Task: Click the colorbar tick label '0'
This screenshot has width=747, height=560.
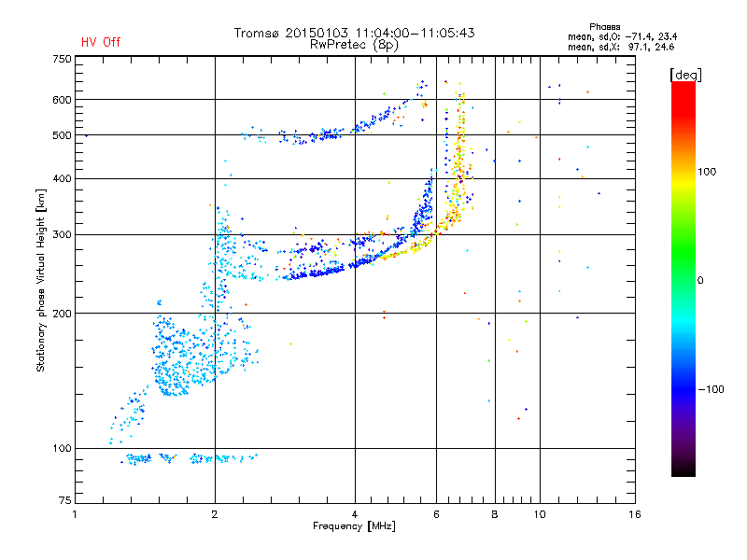Action: (x=700, y=281)
